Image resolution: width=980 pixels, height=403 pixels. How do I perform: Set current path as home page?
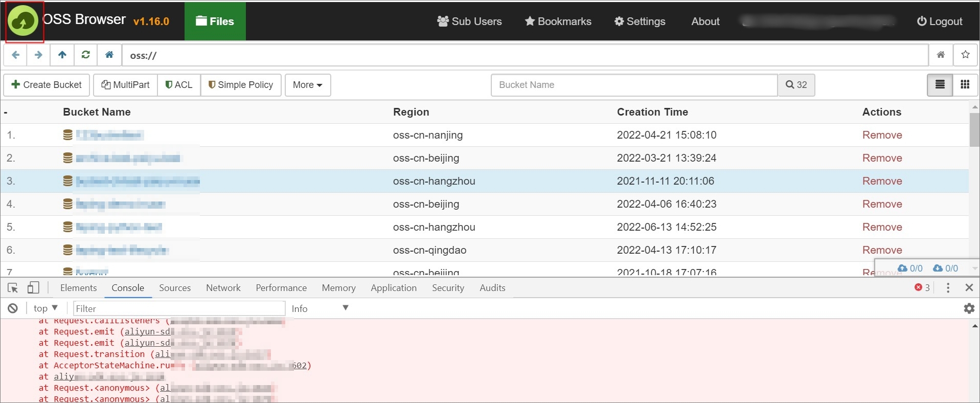point(941,55)
